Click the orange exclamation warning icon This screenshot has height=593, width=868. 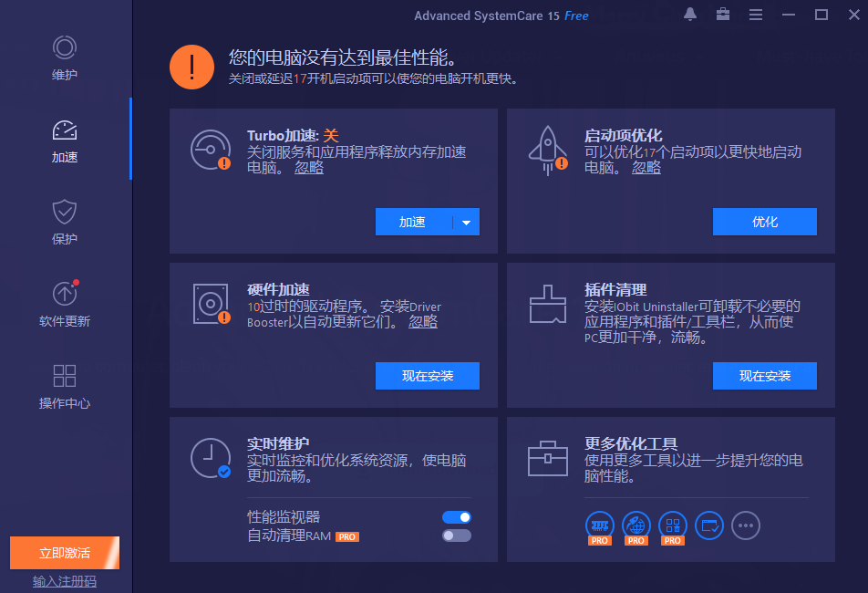(x=191, y=67)
